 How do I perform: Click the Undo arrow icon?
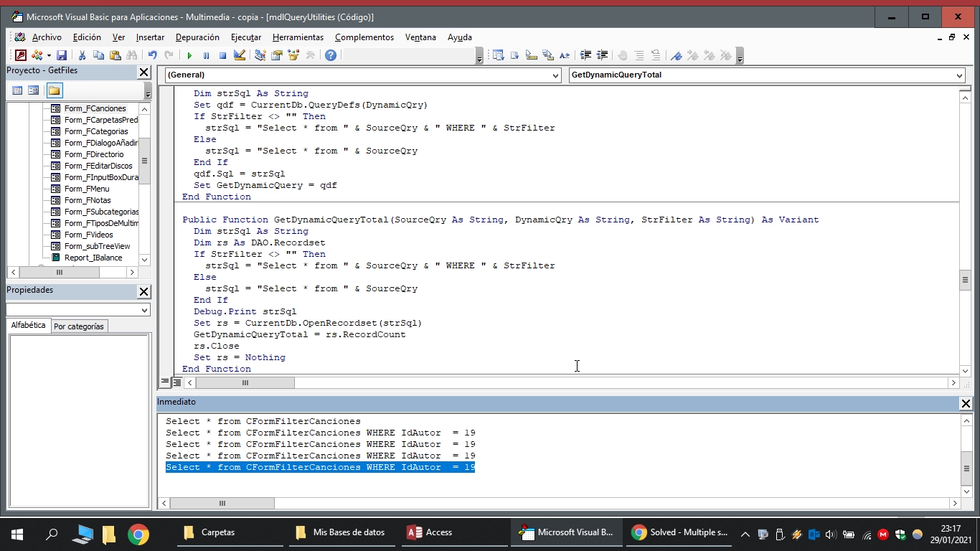click(152, 55)
